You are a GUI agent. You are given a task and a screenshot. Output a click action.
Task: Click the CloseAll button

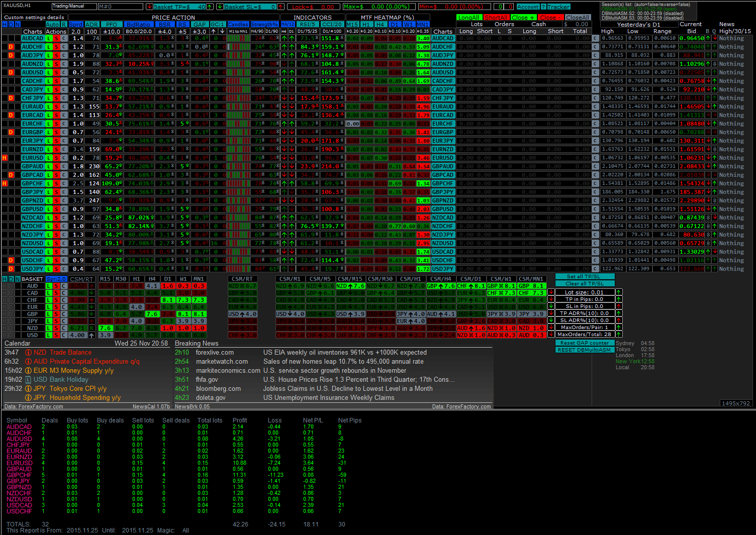point(578,17)
